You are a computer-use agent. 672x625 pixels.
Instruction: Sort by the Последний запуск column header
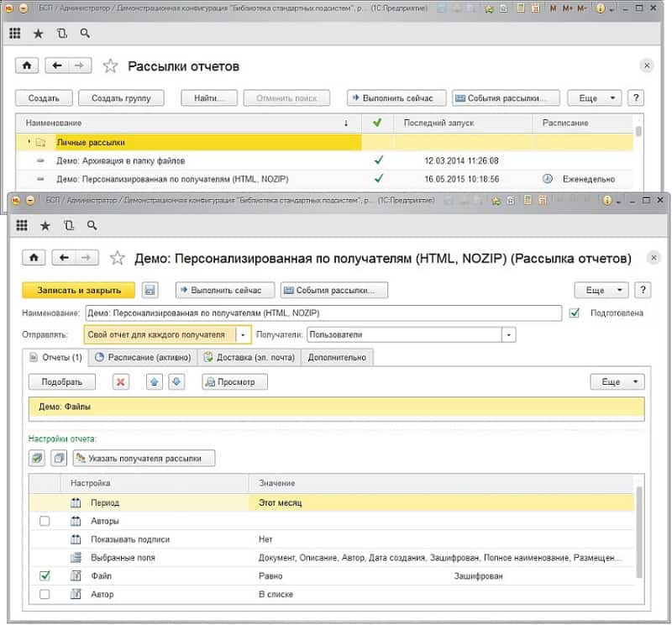point(464,123)
